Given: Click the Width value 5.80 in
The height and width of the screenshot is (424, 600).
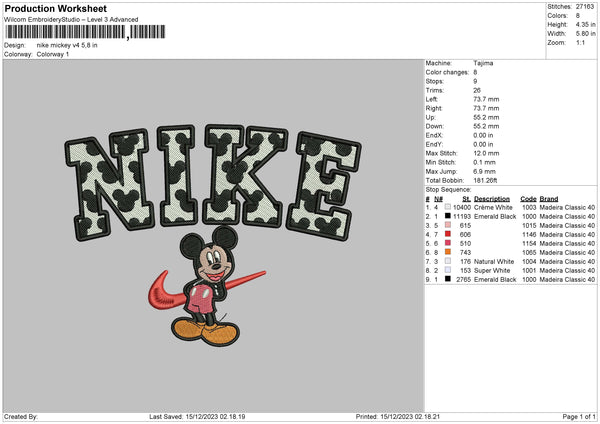Looking at the screenshot, I should point(585,33).
